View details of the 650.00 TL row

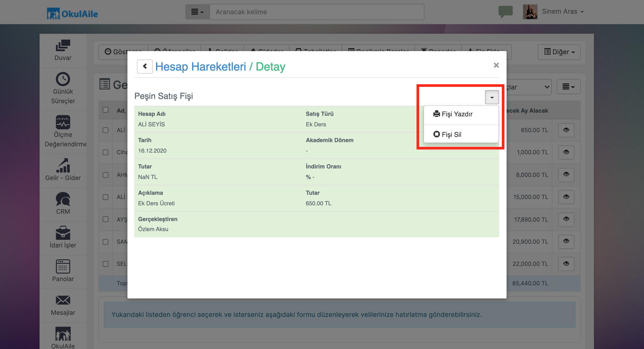pos(566,130)
